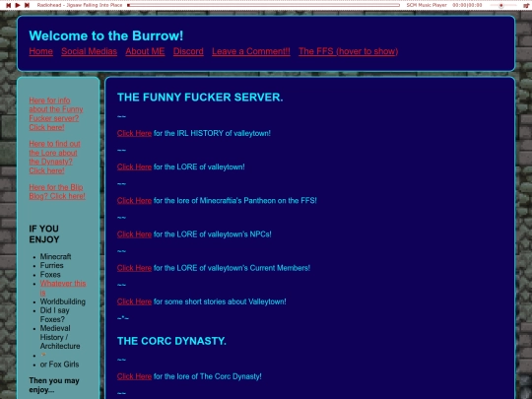Seek along the song progress bar
The width and height of the screenshot is (532, 399).
(264, 5)
